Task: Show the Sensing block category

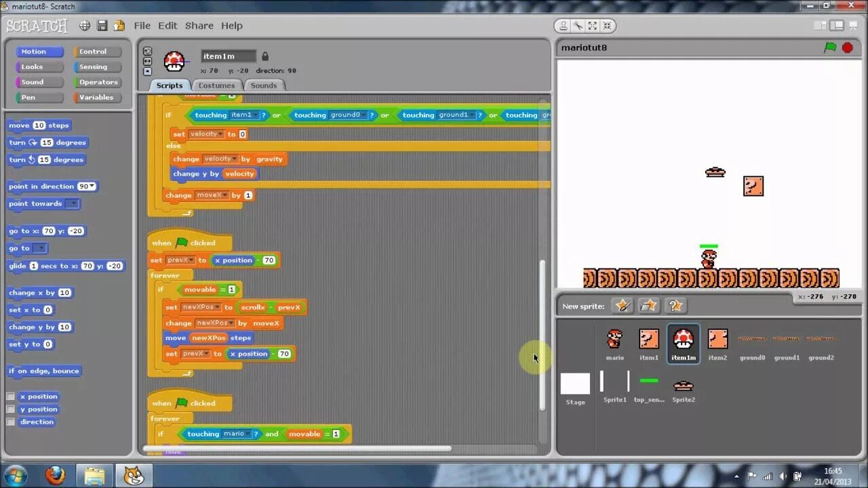Action: (x=98, y=66)
